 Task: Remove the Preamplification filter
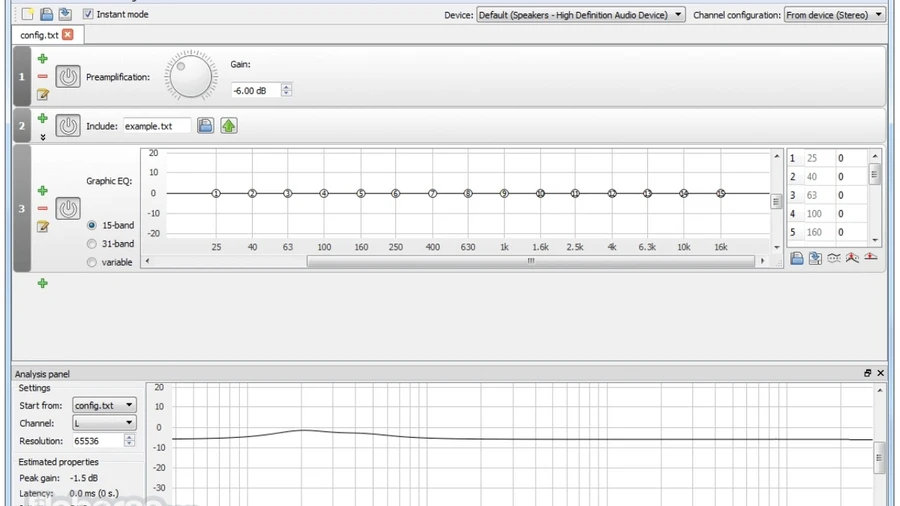[x=42, y=76]
